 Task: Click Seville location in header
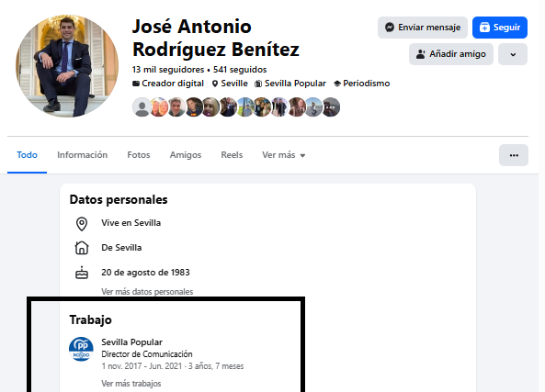(x=234, y=84)
